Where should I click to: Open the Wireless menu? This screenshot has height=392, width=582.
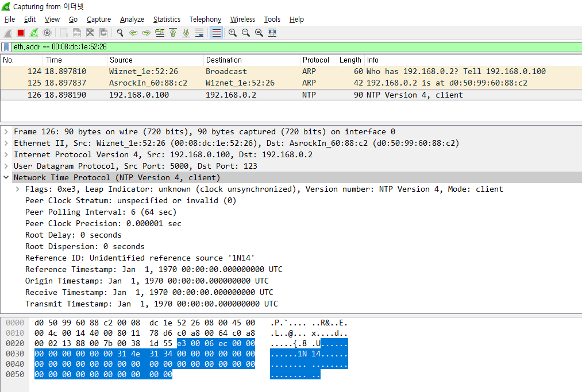point(242,20)
